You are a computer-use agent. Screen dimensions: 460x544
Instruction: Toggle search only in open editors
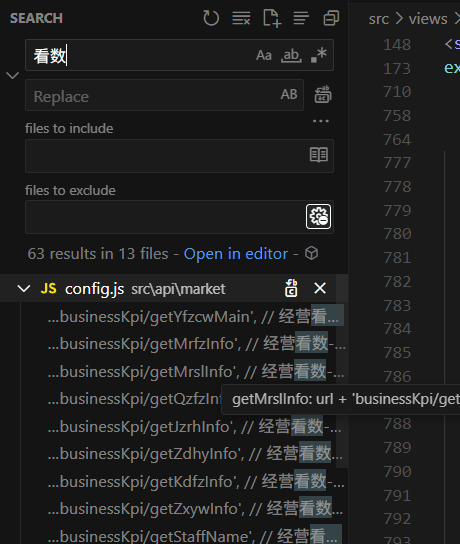pos(318,155)
